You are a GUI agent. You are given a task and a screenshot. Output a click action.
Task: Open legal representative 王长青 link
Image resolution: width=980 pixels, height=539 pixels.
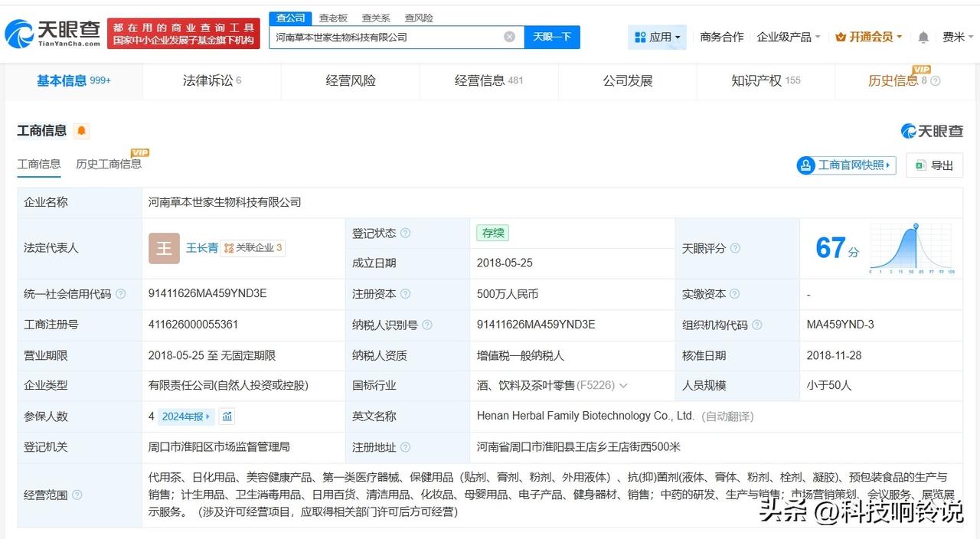click(x=202, y=248)
